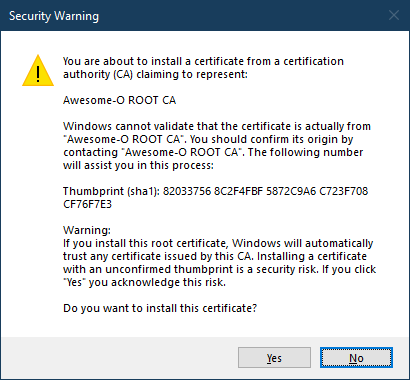Image resolution: width=410 pixels, height=380 pixels.
Task: Click Yes to install the certificate
Action: click(x=274, y=358)
